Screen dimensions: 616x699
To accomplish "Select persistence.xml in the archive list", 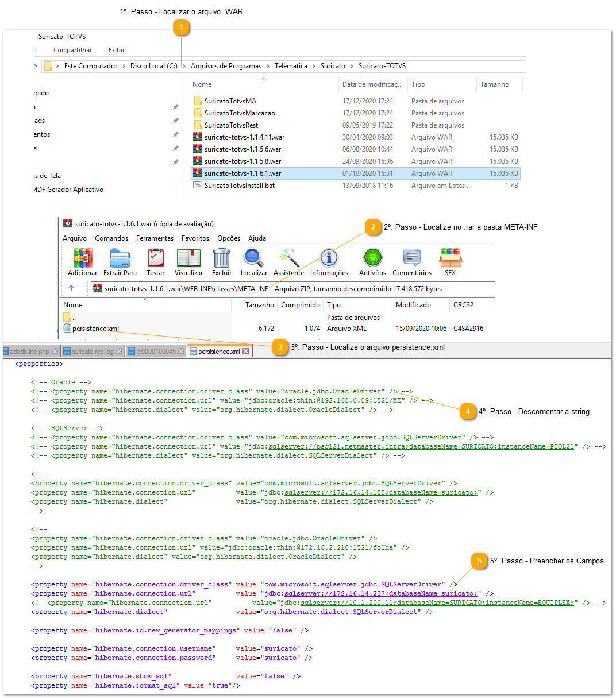I will (95, 329).
